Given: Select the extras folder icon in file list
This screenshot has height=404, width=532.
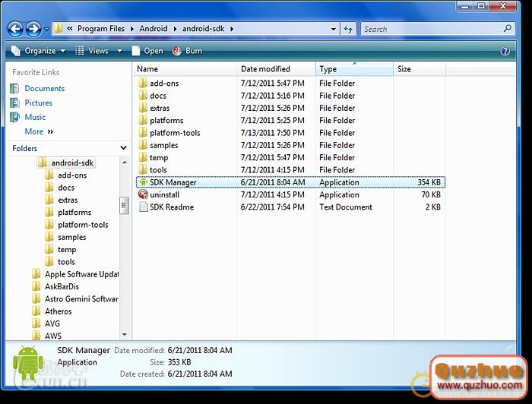Looking at the screenshot, I should coord(143,108).
